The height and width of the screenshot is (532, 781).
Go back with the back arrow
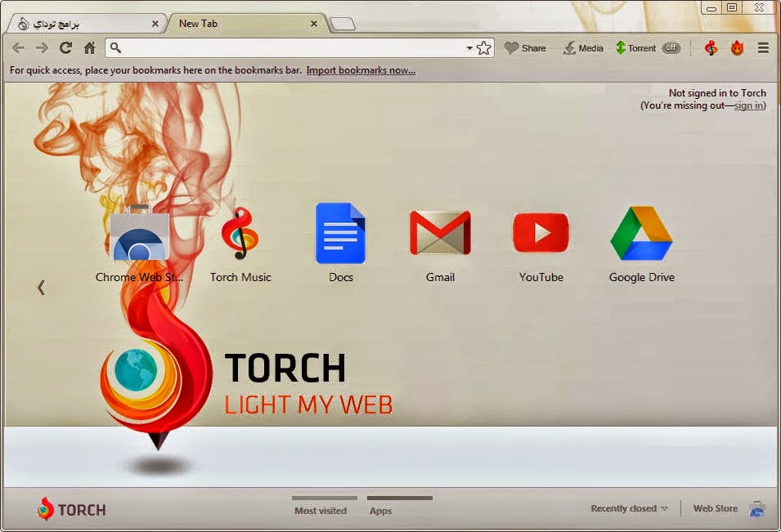19,47
